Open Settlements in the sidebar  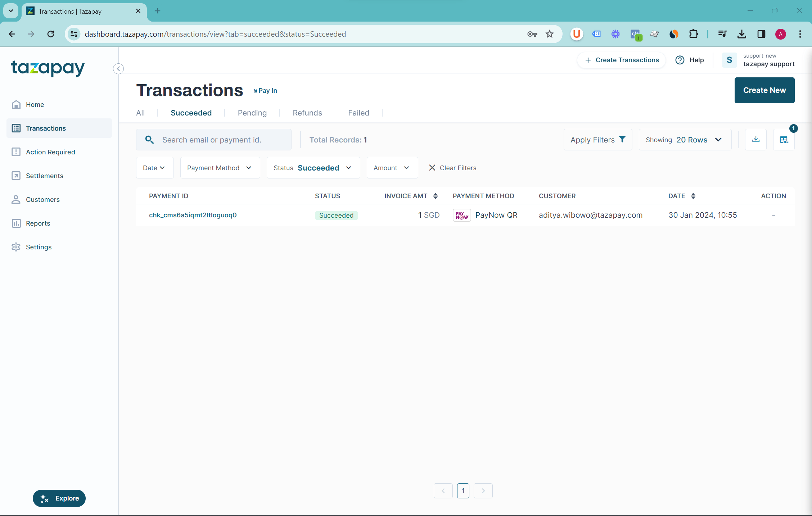pyautogui.click(x=44, y=176)
